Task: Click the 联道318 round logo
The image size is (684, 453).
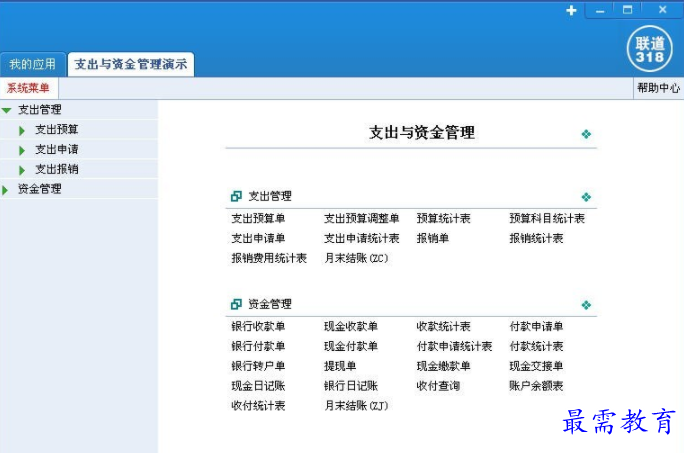Action: (x=649, y=48)
